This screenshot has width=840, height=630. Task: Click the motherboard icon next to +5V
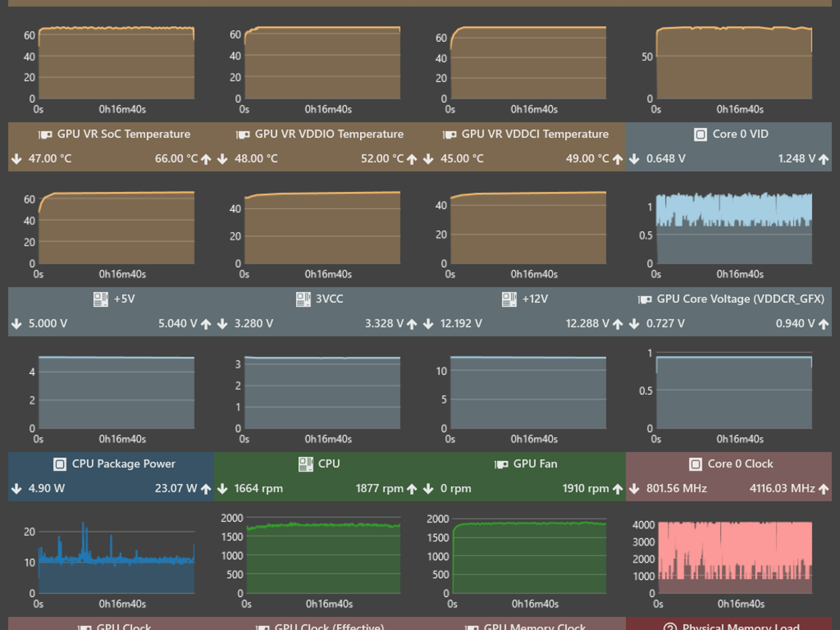pos(100,299)
